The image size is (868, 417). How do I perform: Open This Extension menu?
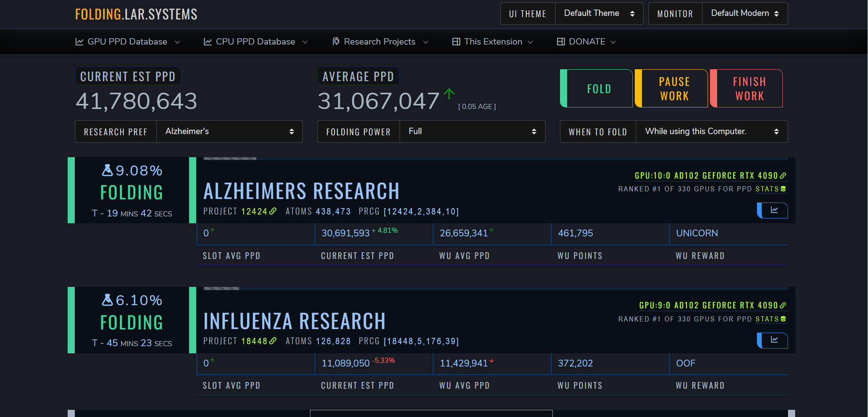click(x=493, y=42)
